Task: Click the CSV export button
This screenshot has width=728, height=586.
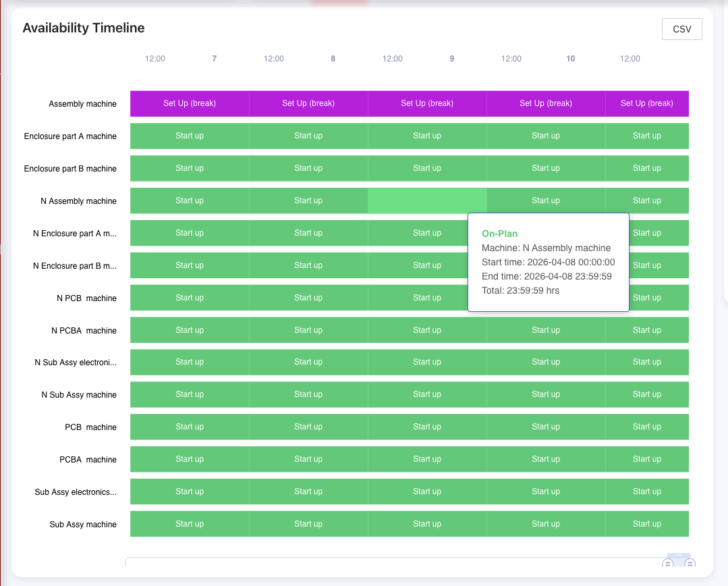Action: point(682,29)
